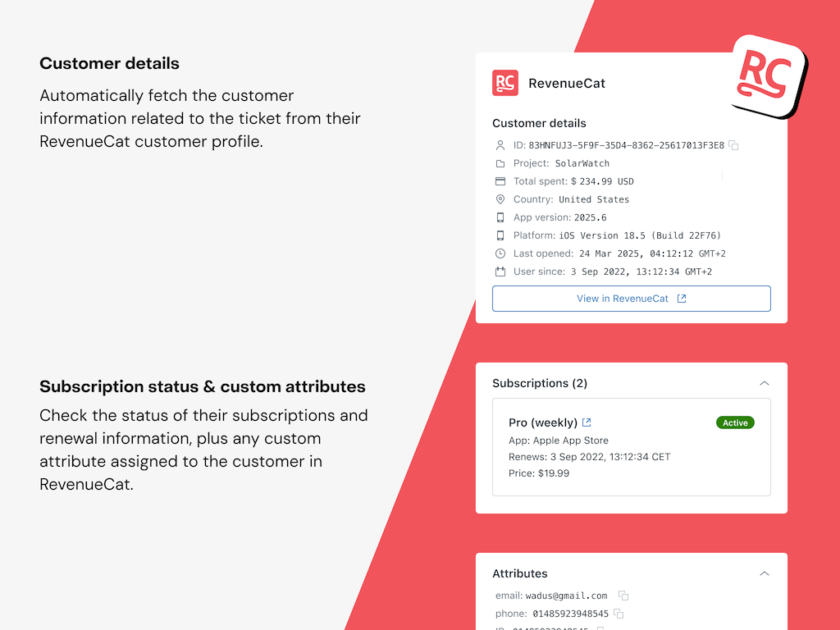Copy the email attribute value
This screenshot has height=630, width=840.
(623, 596)
